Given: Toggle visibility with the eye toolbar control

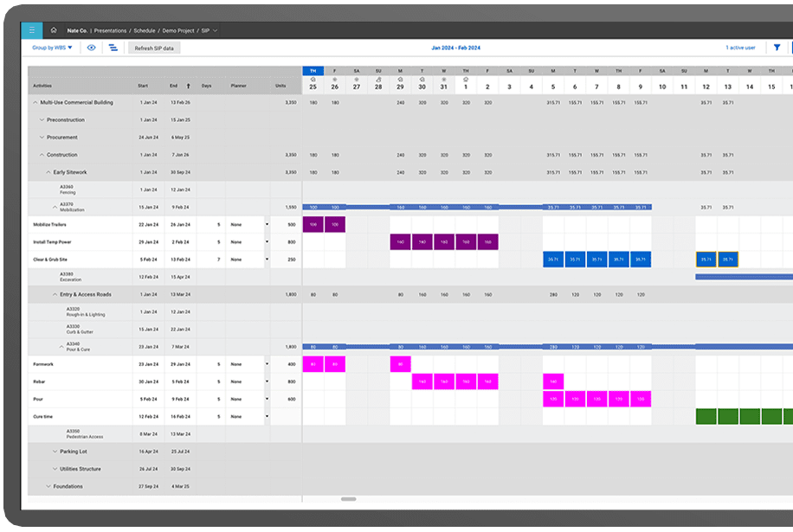Looking at the screenshot, I should (90, 49).
